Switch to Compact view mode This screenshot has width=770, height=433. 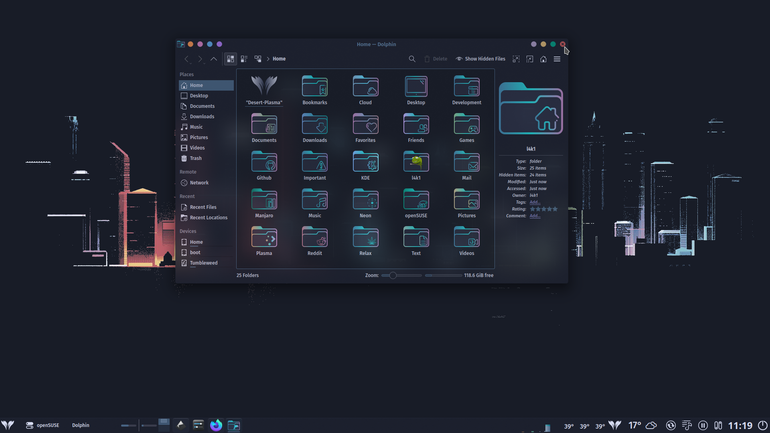click(244, 59)
